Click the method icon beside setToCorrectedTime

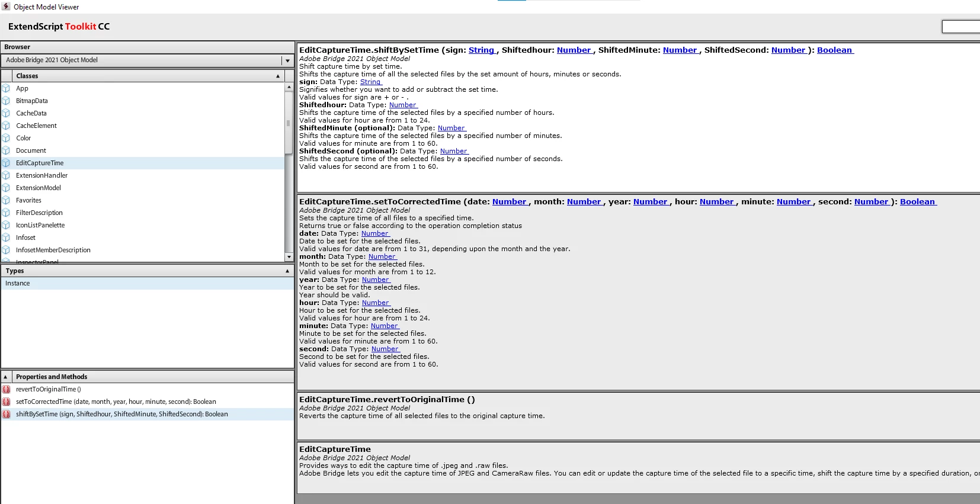pyautogui.click(x=6, y=402)
